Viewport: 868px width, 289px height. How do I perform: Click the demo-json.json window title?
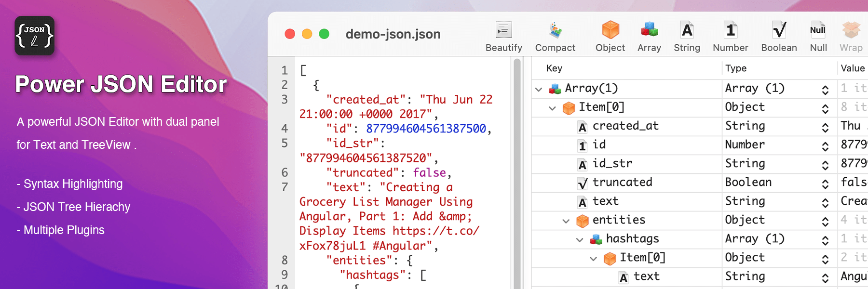click(393, 34)
